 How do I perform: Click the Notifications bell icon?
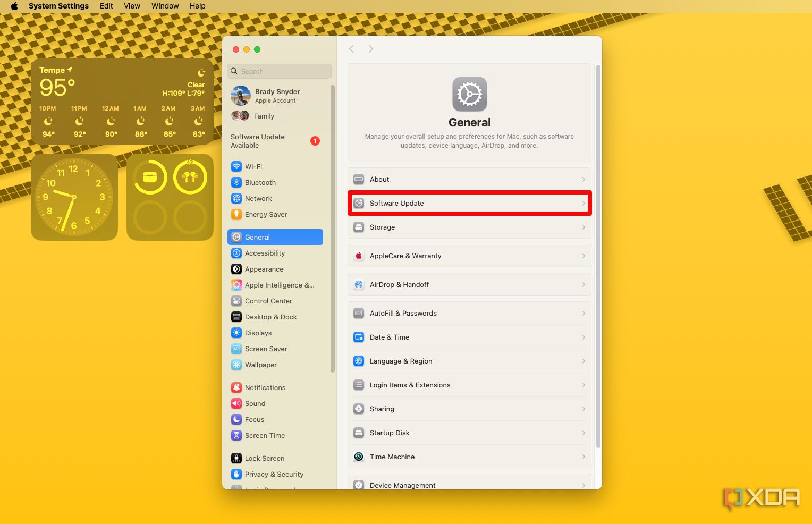click(x=236, y=387)
